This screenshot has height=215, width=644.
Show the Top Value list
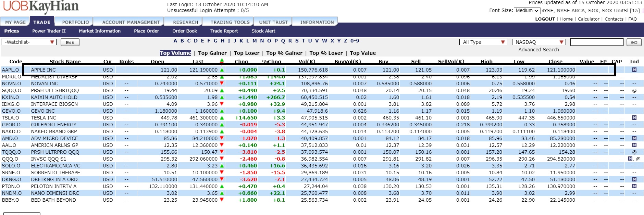pos(363,53)
